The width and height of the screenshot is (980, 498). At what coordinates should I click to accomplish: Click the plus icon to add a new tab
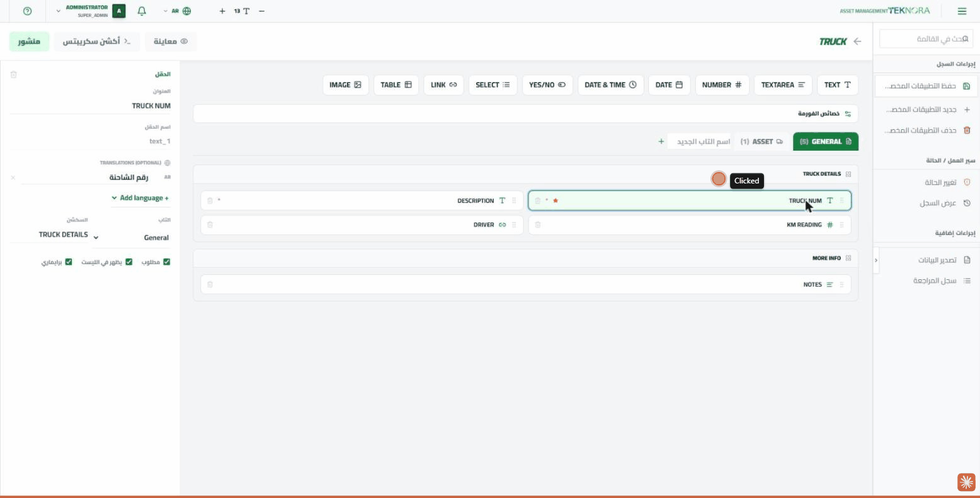point(661,141)
